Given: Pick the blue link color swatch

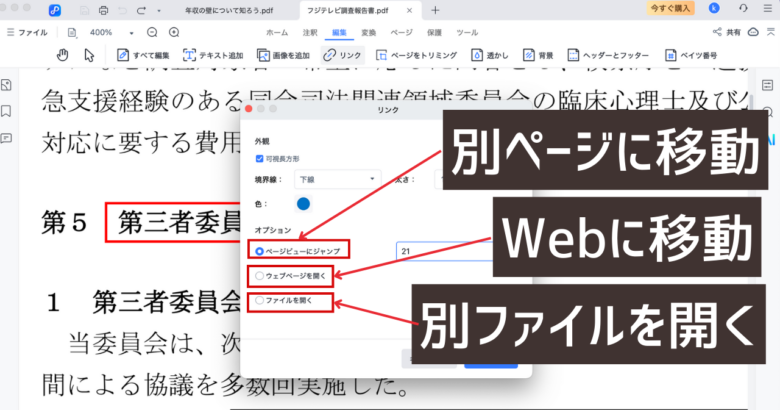Looking at the screenshot, I should click(x=304, y=204).
